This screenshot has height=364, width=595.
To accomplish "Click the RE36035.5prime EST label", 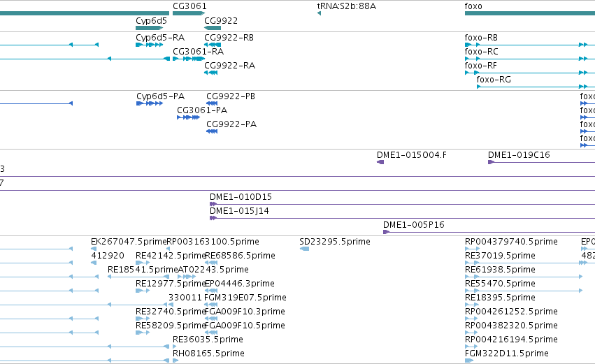I will [208, 340].
